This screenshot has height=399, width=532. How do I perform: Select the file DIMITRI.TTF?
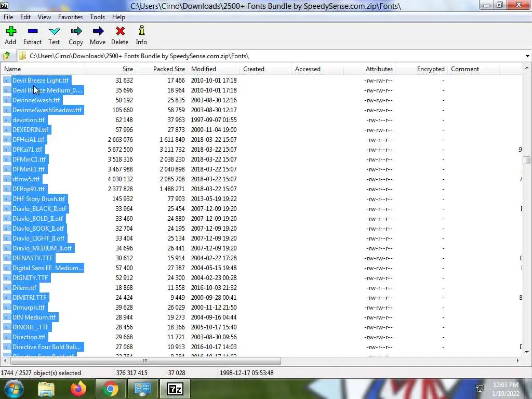30,298
